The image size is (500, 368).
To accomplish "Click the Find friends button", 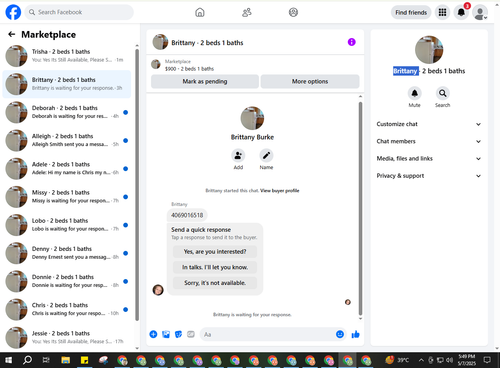I will (x=411, y=13).
